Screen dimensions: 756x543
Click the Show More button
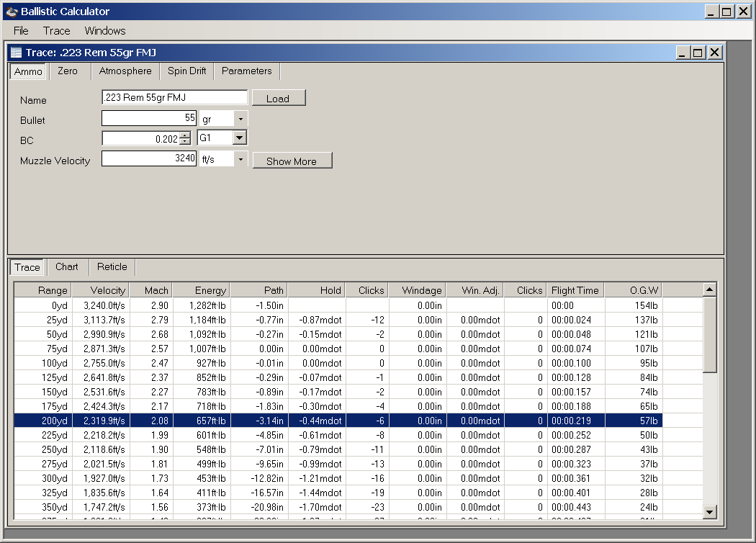292,161
